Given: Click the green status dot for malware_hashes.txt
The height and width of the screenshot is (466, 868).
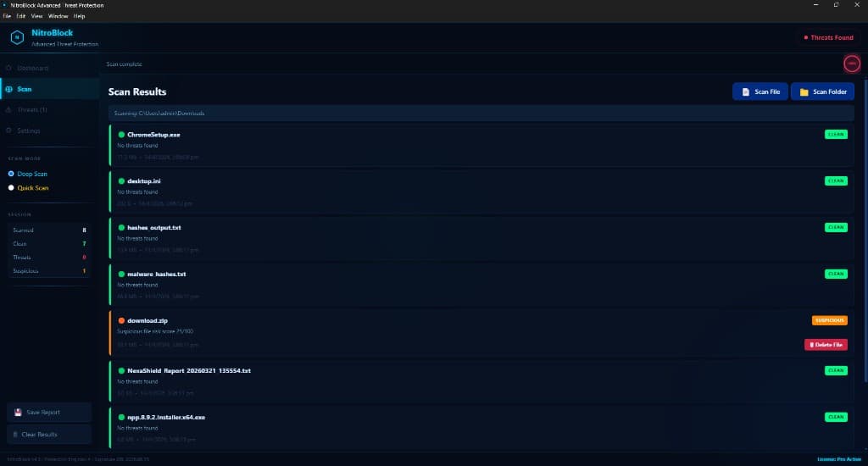Looking at the screenshot, I should pos(121,274).
